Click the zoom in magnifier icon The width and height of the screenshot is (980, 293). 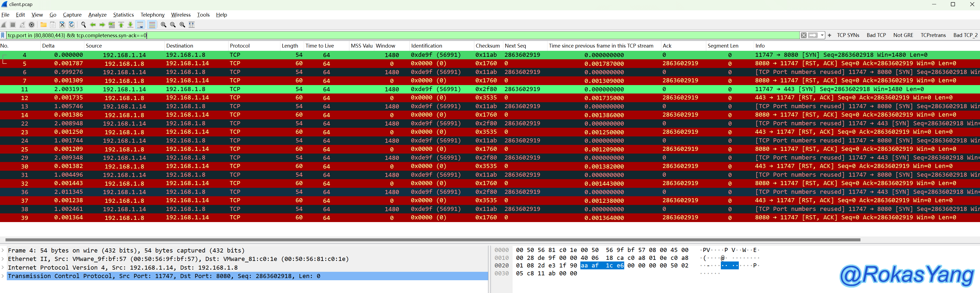coord(164,25)
